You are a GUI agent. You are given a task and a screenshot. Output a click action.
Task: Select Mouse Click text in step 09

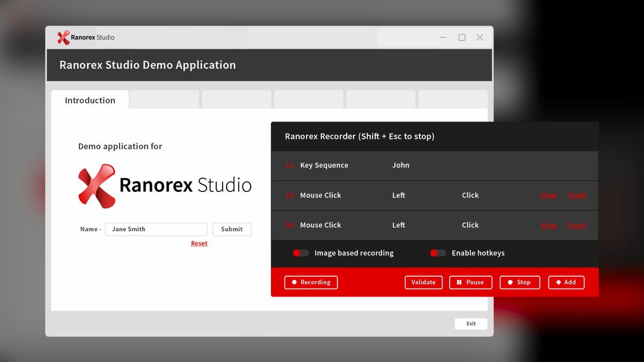(x=320, y=225)
